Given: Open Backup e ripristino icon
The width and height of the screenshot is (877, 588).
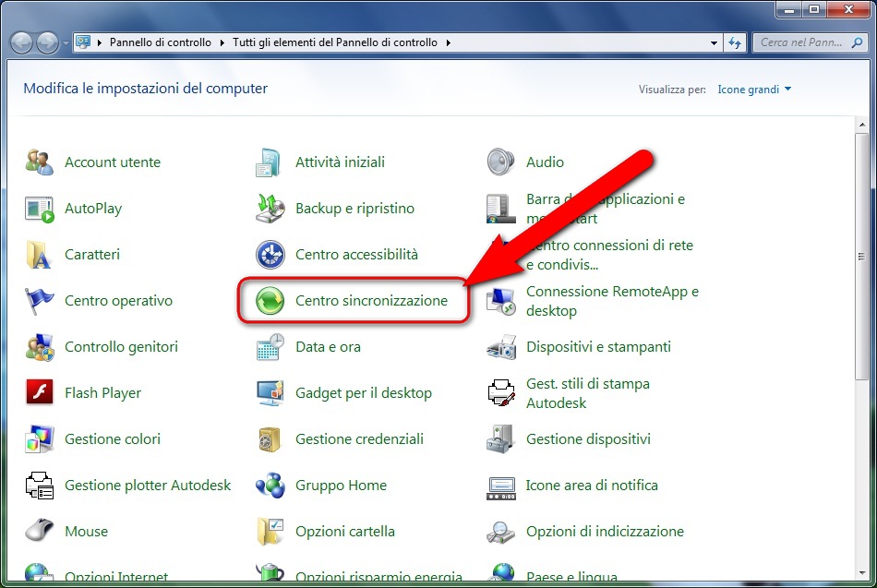Looking at the screenshot, I should coord(270,209).
